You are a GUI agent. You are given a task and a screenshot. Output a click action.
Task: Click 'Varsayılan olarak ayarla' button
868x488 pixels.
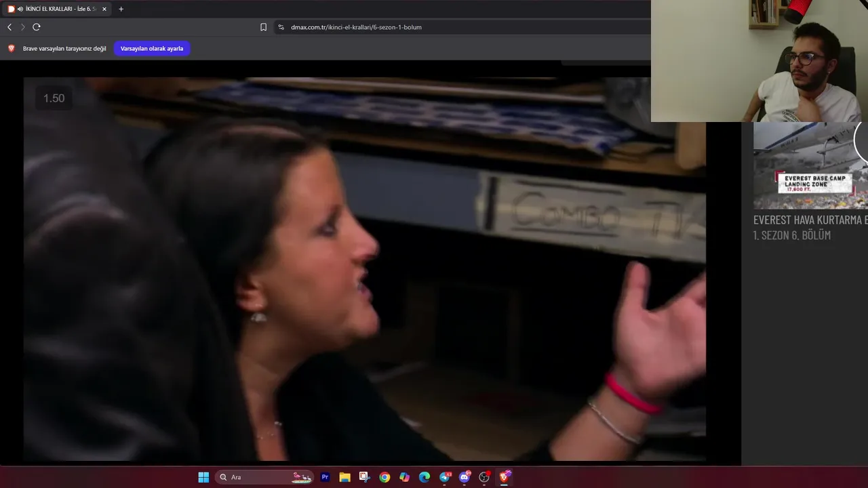pos(152,49)
